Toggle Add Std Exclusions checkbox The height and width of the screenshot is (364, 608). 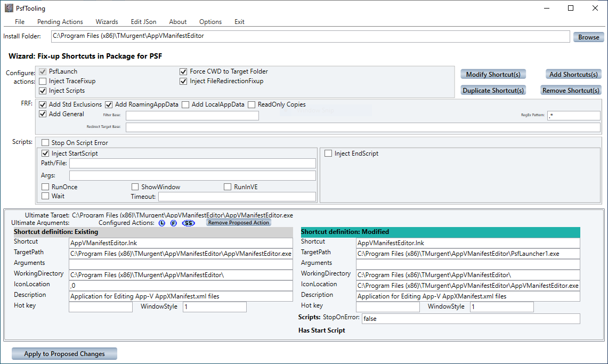(x=43, y=104)
